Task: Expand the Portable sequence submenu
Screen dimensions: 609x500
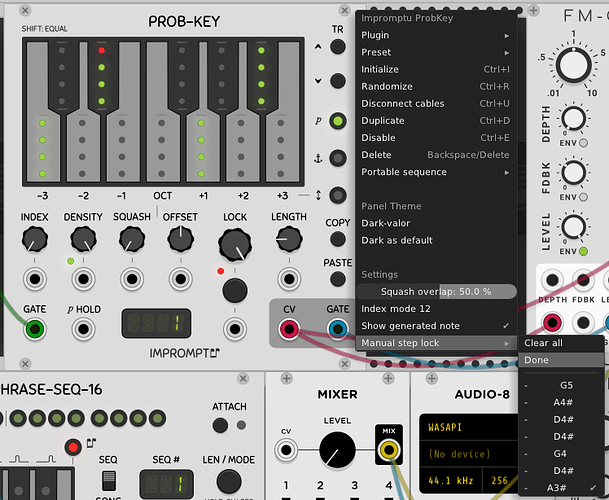Action: point(436,172)
